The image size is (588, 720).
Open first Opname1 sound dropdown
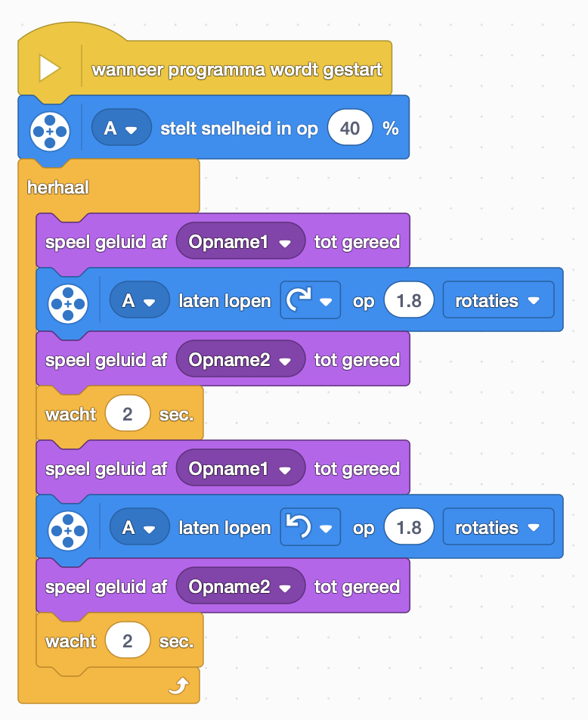coord(240,241)
